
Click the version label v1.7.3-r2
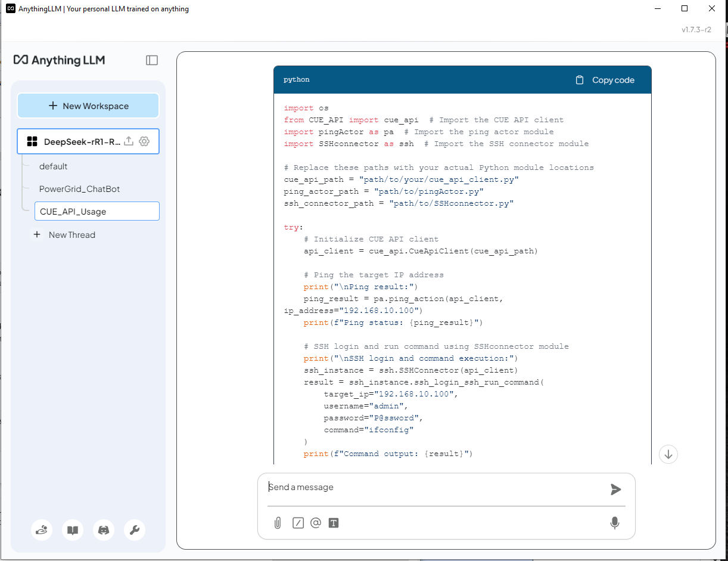pyautogui.click(x=696, y=30)
